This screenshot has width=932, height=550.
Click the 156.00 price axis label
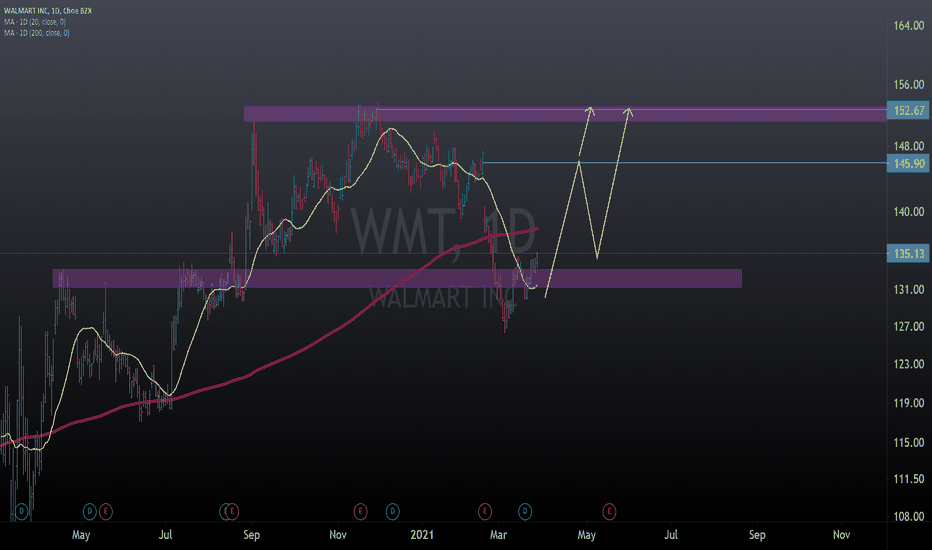click(x=909, y=85)
